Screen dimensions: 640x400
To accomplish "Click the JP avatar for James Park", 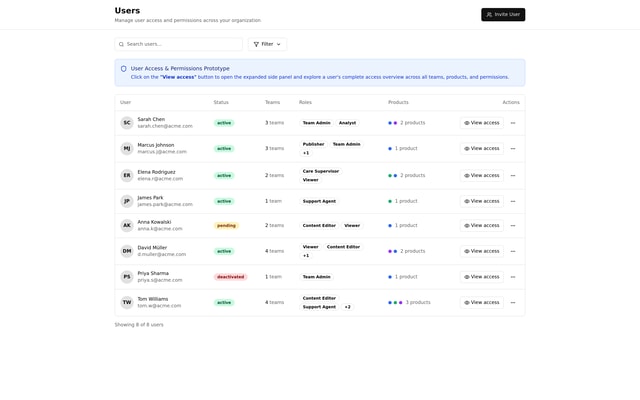I will click(x=127, y=201).
